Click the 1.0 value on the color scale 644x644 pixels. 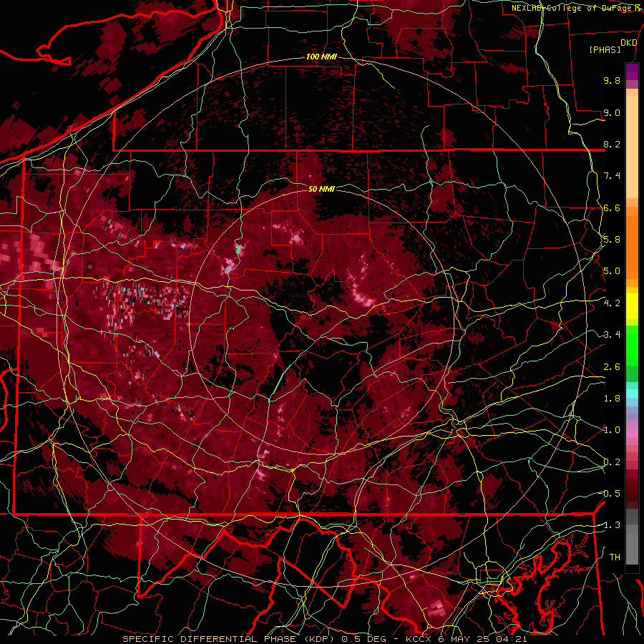coord(612,430)
